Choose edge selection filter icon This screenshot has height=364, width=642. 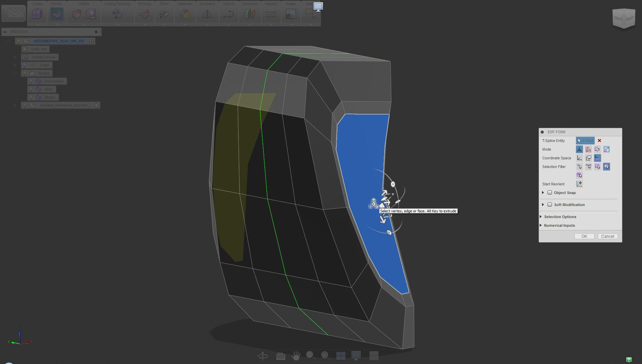pos(588,167)
